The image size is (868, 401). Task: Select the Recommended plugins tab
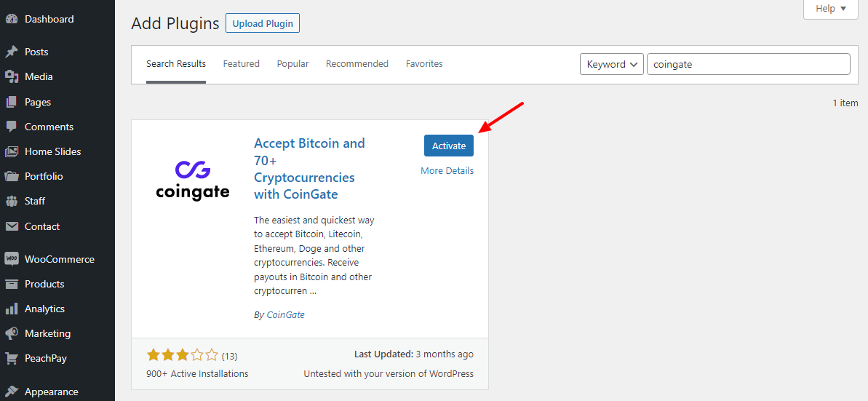pyautogui.click(x=357, y=64)
